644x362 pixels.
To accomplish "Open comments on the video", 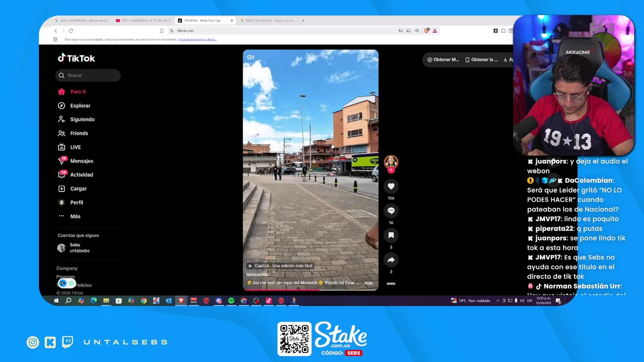I will click(x=391, y=211).
